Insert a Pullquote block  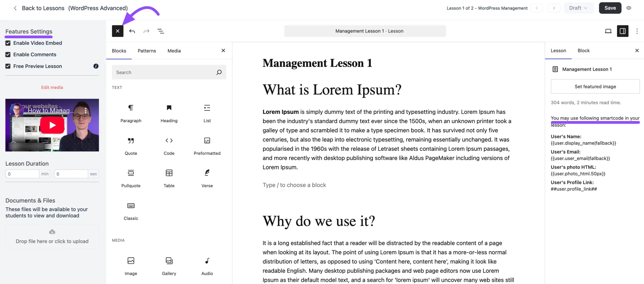click(x=131, y=179)
